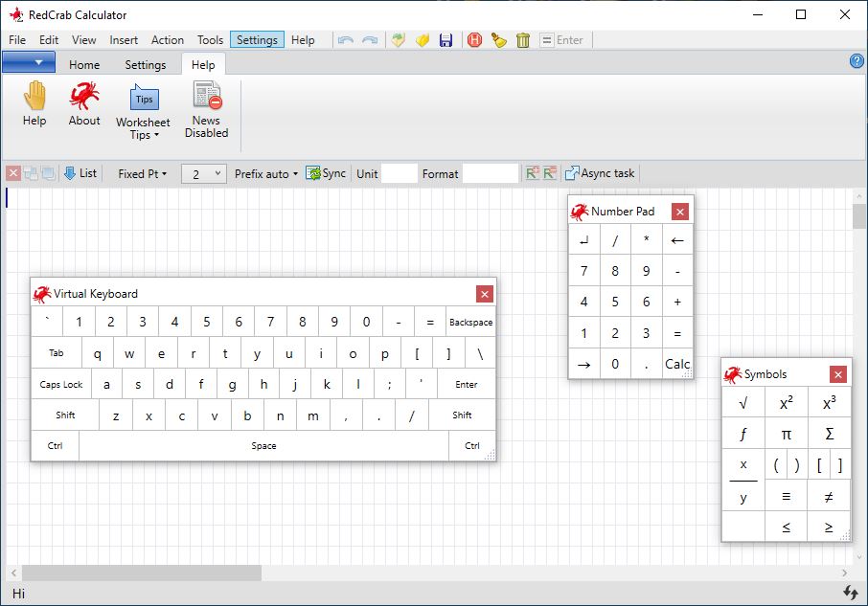Click the Sync button
This screenshot has width=868, height=606.
(x=326, y=173)
